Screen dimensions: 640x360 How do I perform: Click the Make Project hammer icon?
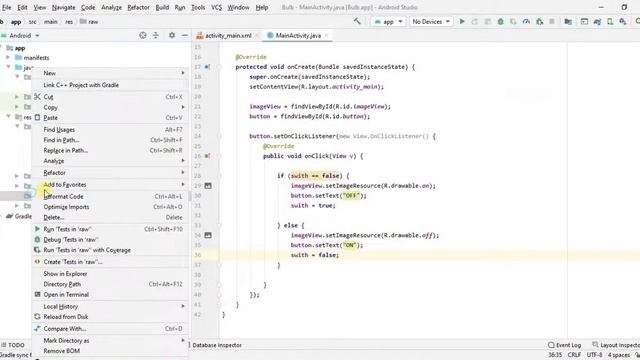click(x=357, y=21)
